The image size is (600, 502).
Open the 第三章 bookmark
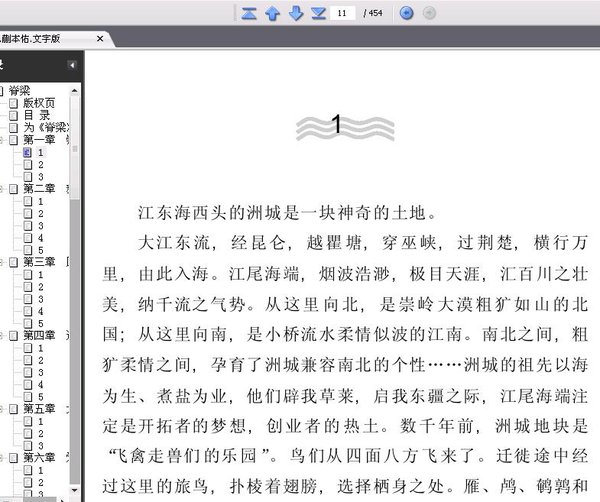point(39,262)
